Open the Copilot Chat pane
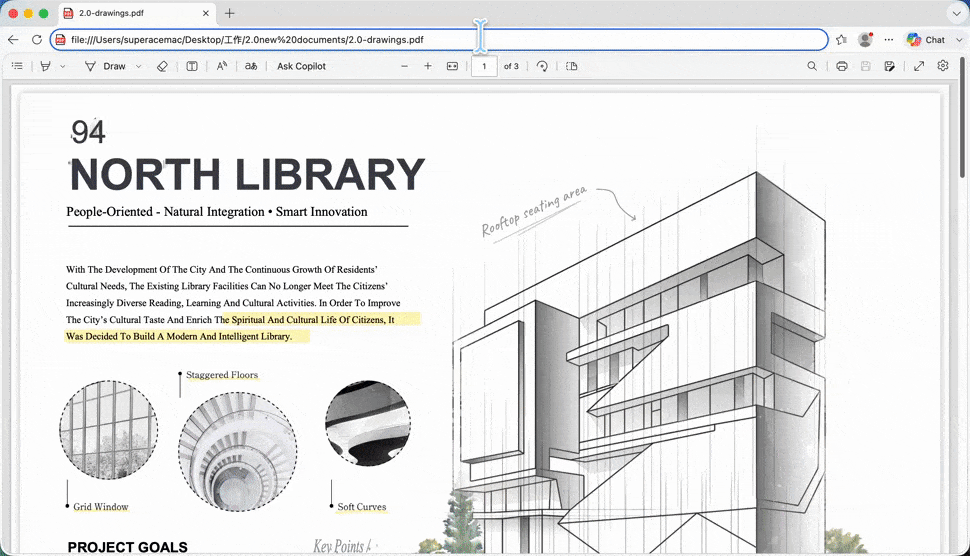Image resolution: width=970 pixels, height=556 pixels. pos(926,40)
